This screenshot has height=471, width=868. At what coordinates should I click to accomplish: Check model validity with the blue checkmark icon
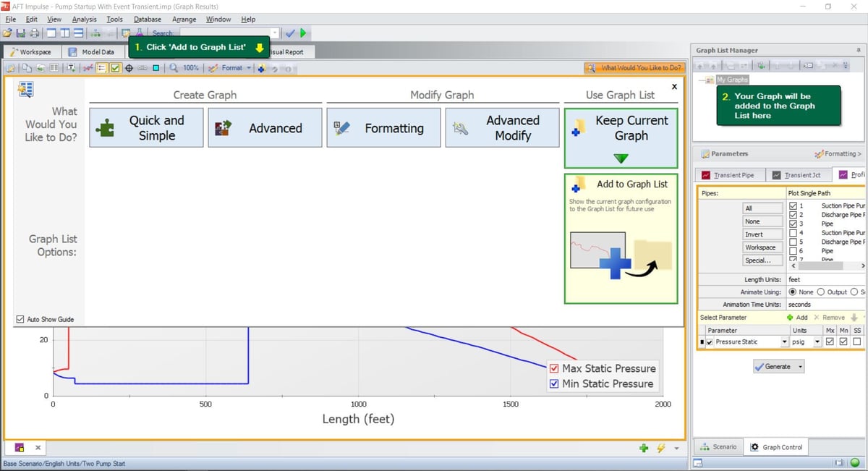[x=291, y=33]
